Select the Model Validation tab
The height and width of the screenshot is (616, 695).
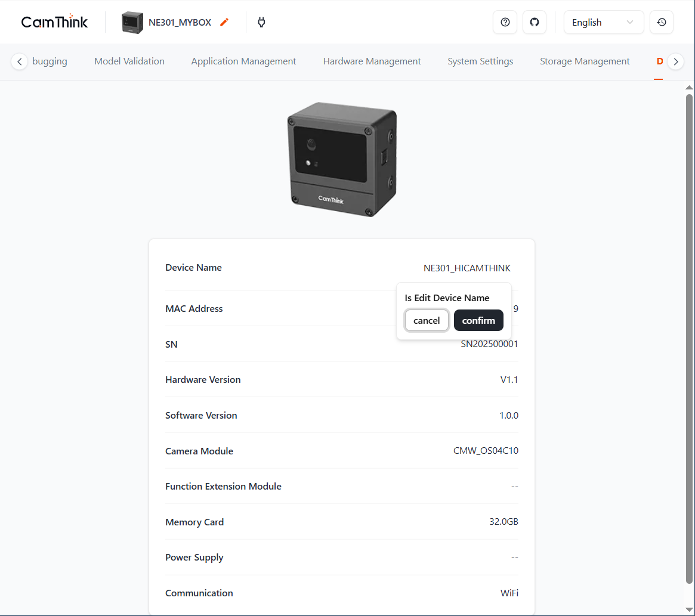(x=129, y=61)
